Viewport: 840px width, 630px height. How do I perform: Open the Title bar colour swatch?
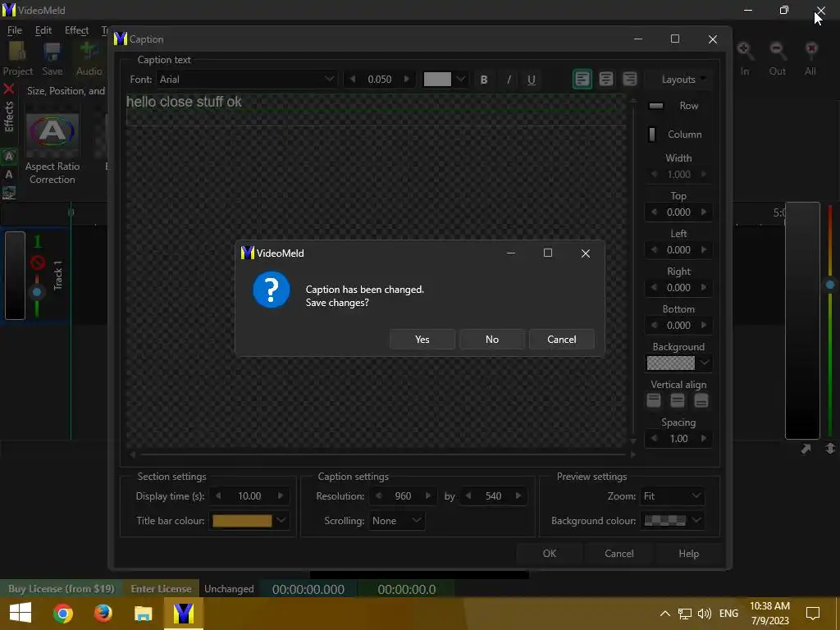[242, 521]
